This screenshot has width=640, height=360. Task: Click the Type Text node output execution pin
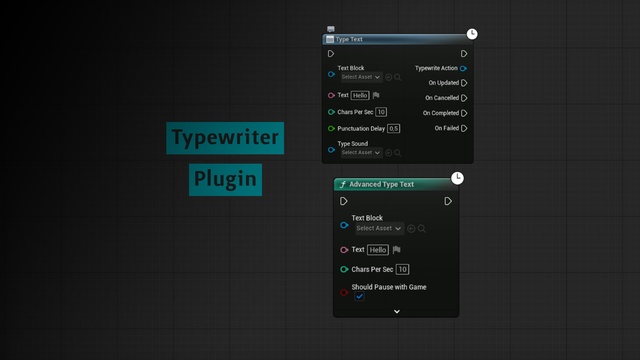(464, 53)
